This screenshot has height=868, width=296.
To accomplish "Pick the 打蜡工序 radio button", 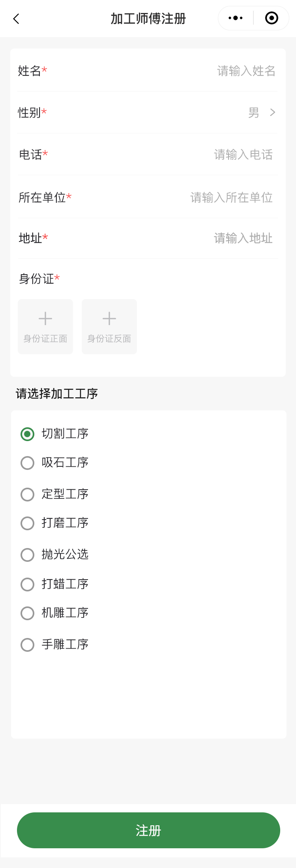I will pos(27,584).
